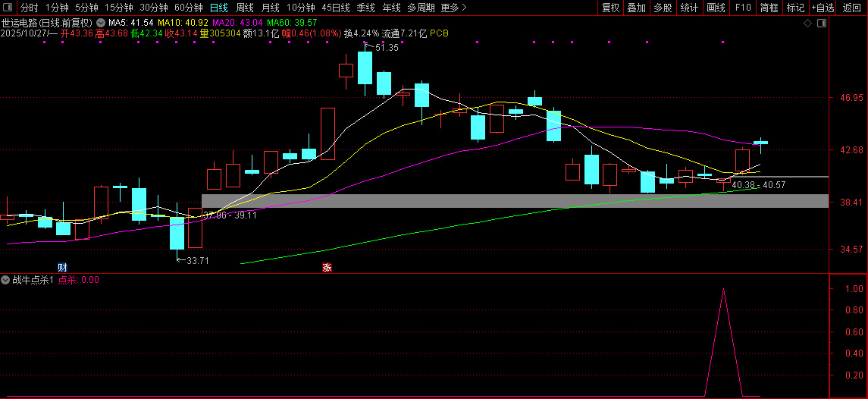
Task: Click the 标记 mark button
Action: tap(795, 8)
